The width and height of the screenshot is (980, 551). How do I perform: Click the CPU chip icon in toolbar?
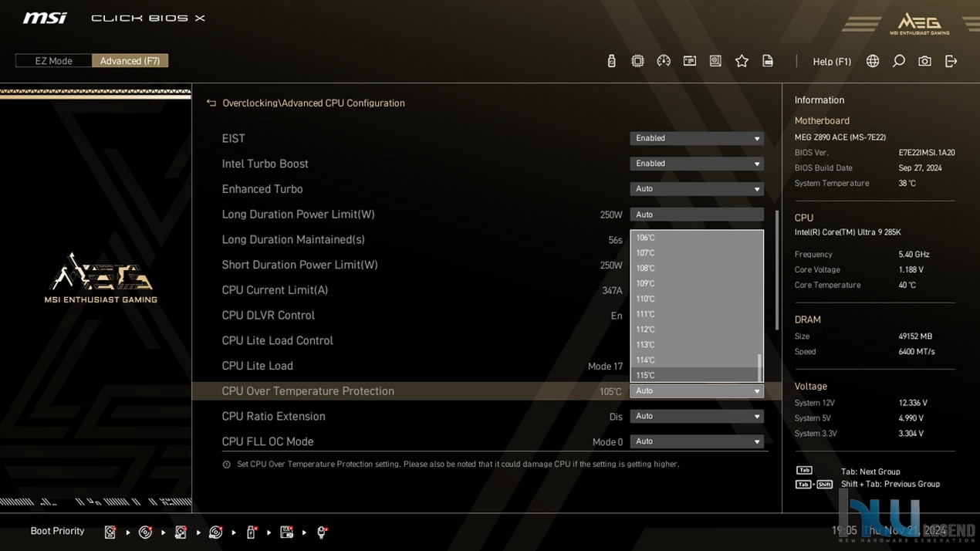point(637,61)
